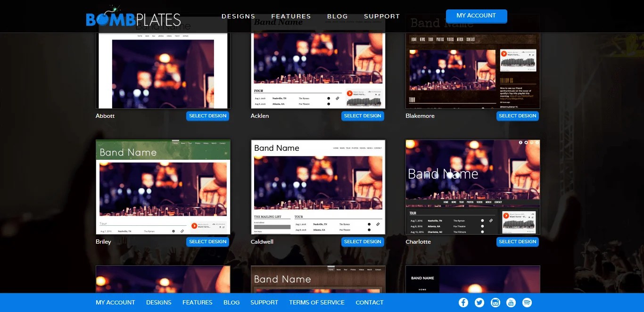Viewport: 644px width, 312px height.
Task: Click the Abbott design name label
Action: pos(105,116)
